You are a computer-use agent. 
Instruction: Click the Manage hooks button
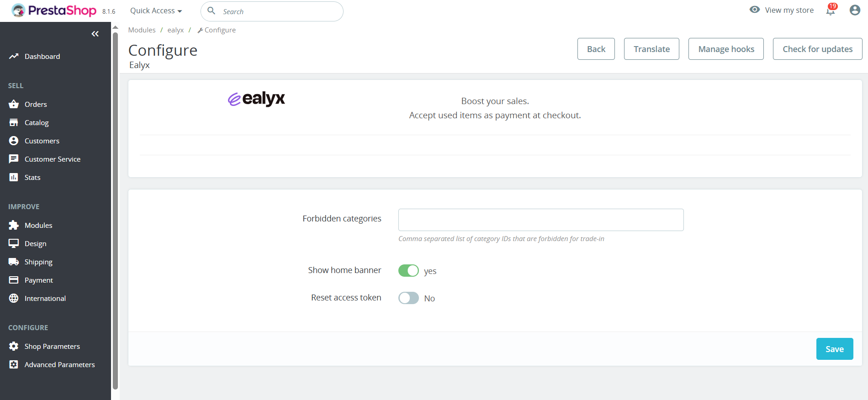pyautogui.click(x=726, y=49)
